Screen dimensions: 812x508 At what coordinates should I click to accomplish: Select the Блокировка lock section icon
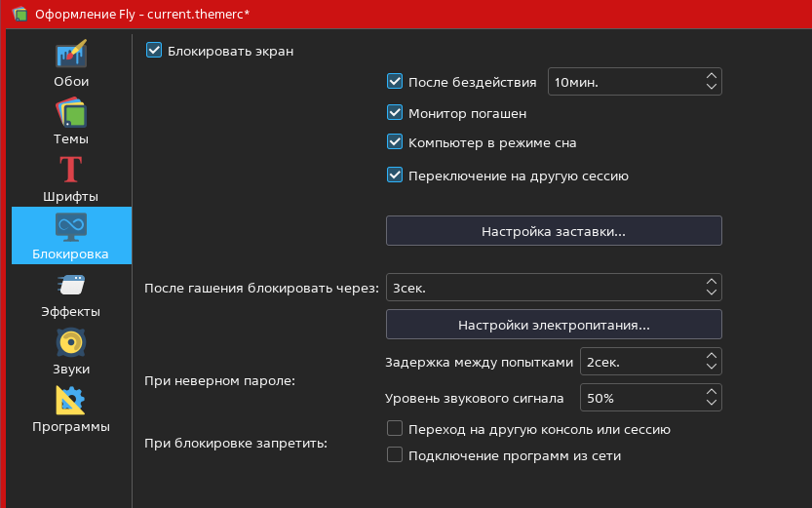71,227
